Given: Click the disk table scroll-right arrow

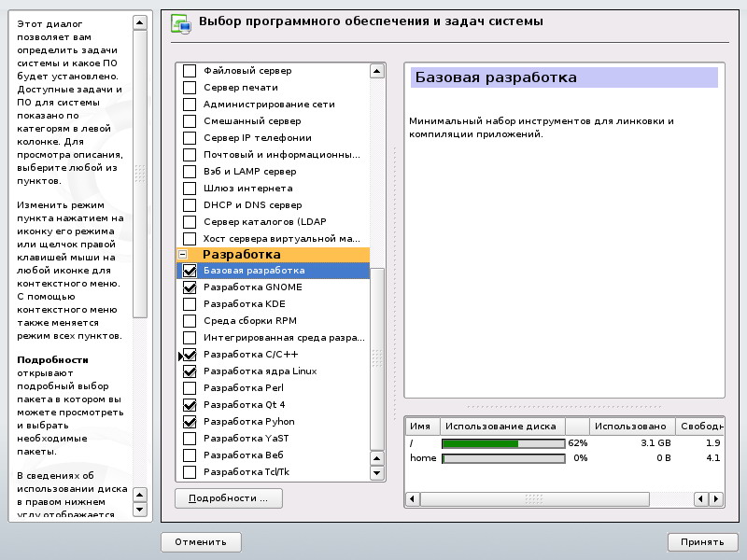Looking at the screenshot, I should tap(717, 500).
